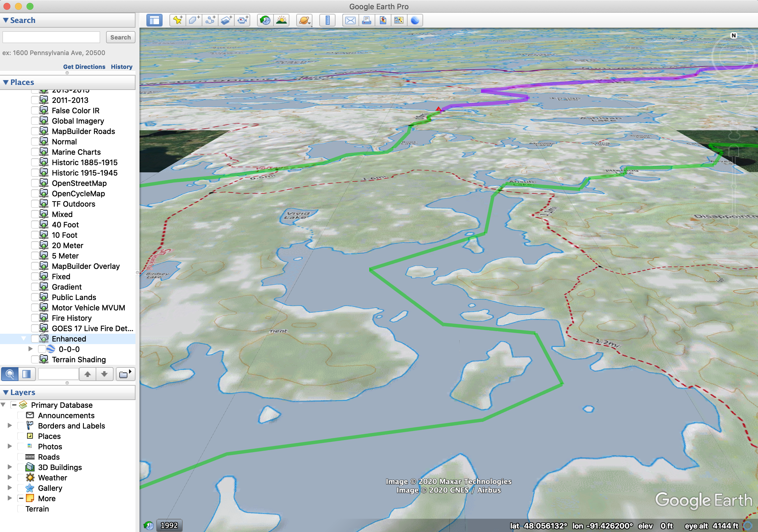This screenshot has width=758, height=532.
Task: Collapse the Places panel
Action: click(x=5, y=82)
